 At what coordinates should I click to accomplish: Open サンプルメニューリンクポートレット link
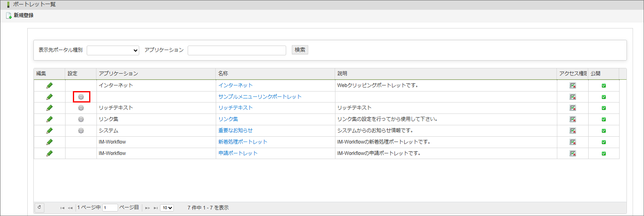click(x=260, y=97)
